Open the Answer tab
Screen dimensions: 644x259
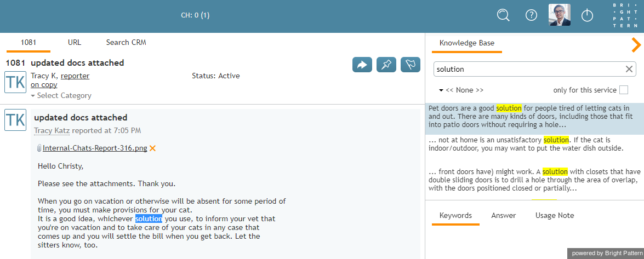504,216
